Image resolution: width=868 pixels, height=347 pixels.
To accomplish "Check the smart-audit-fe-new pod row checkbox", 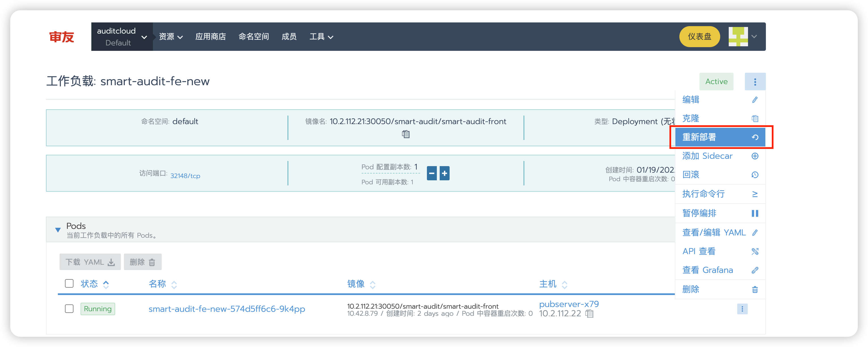I will (x=69, y=309).
